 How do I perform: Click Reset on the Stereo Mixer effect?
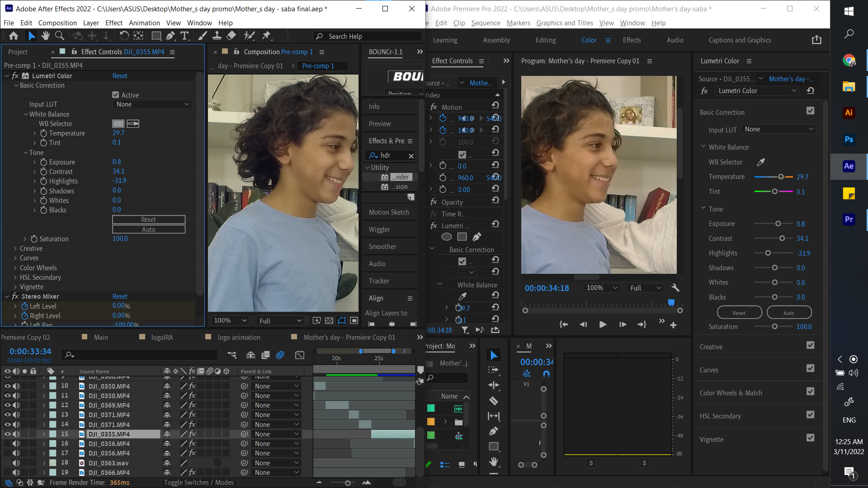(120, 296)
